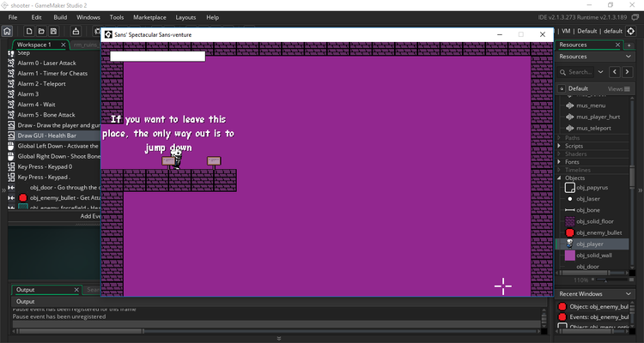Go to previous search result
644x343 pixels.
pyautogui.click(x=615, y=72)
